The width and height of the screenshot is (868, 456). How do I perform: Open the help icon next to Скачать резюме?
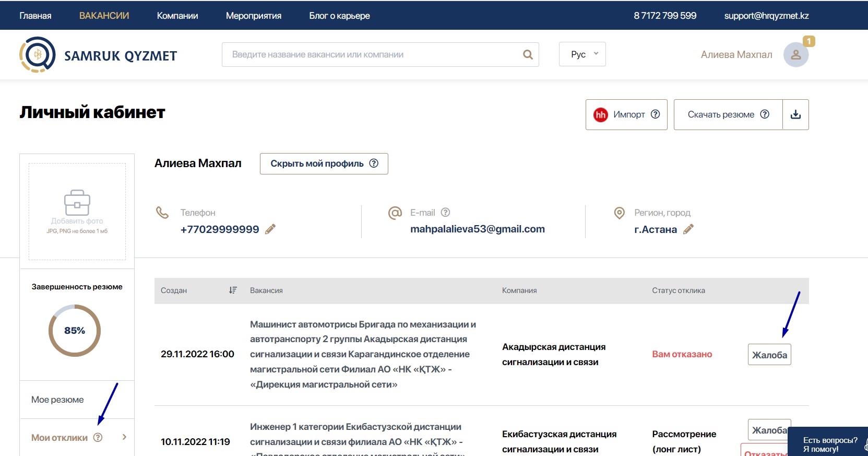[765, 114]
